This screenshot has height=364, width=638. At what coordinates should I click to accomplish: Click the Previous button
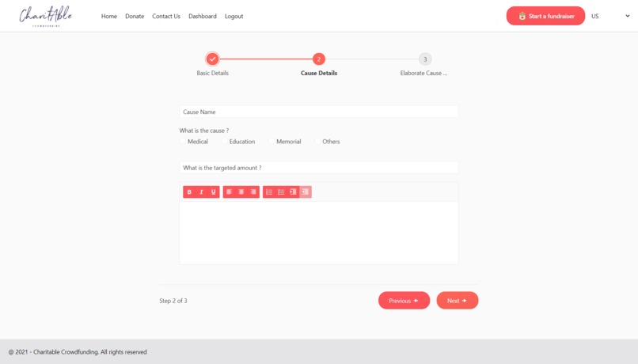[404, 301]
